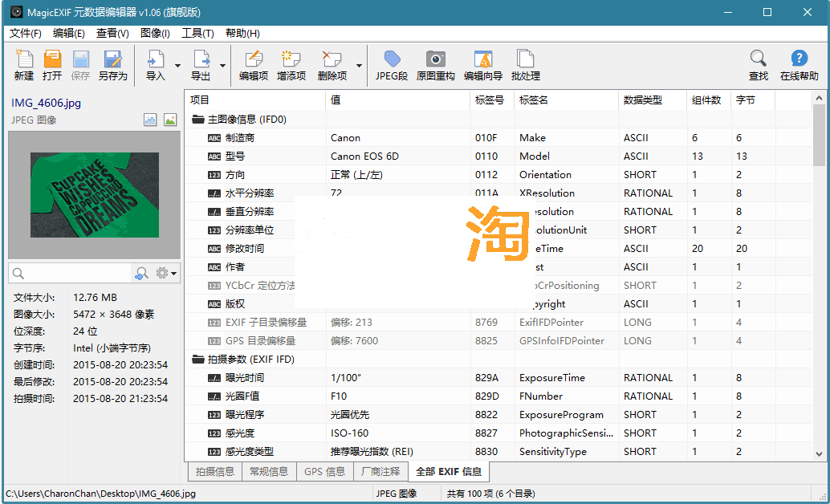The width and height of the screenshot is (830, 504).
Task: Click the Save As (另存为) icon
Action: pos(112,65)
